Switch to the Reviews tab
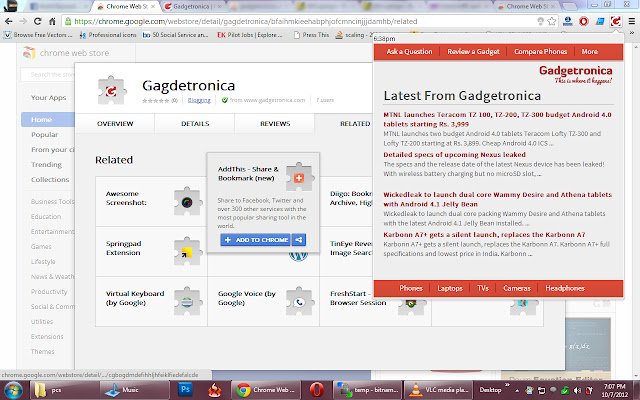 tap(275, 123)
